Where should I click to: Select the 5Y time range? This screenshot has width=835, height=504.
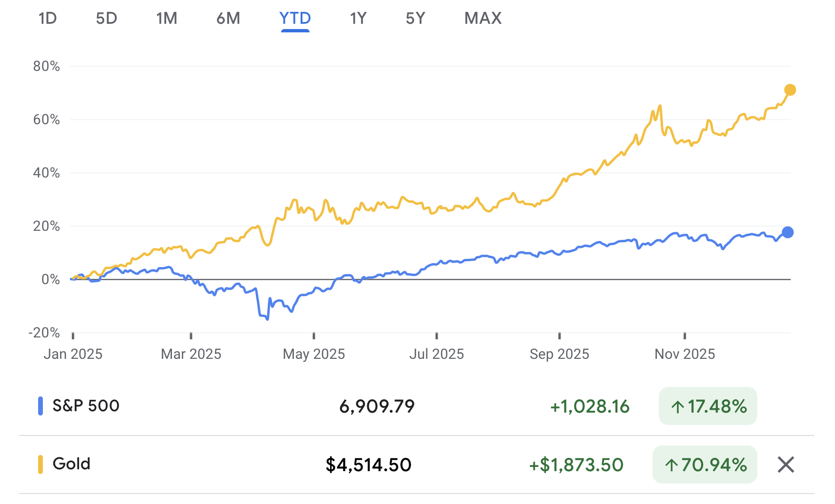(415, 19)
